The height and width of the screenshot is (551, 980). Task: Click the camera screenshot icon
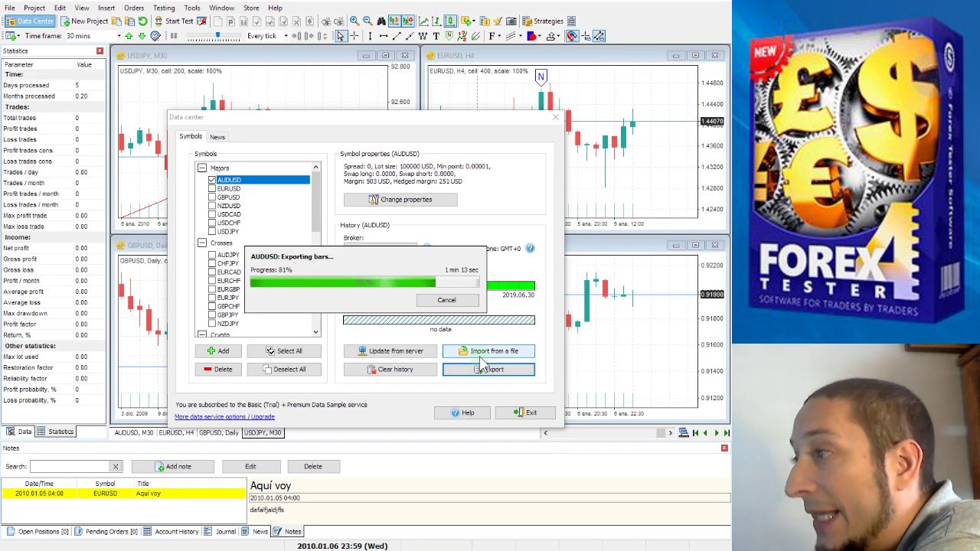pyautogui.click(x=511, y=21)
